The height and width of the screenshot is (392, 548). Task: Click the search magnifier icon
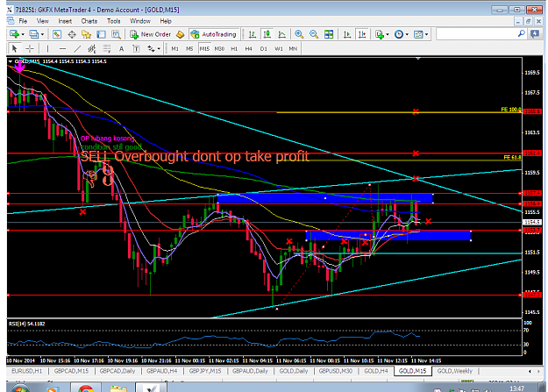click(522, 34)
